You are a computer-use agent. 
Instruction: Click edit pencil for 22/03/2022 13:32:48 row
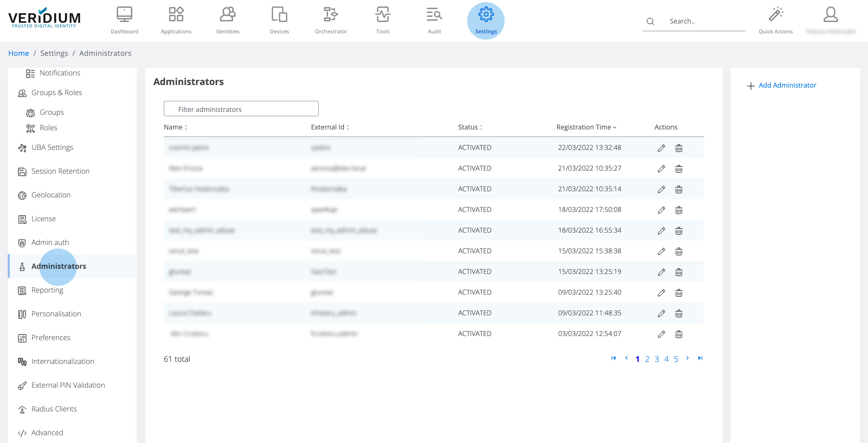[x=661, y=148]
